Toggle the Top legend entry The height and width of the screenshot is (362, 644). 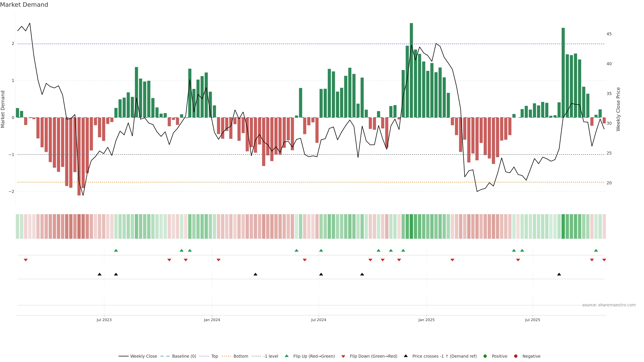click(x=214, y=356)
